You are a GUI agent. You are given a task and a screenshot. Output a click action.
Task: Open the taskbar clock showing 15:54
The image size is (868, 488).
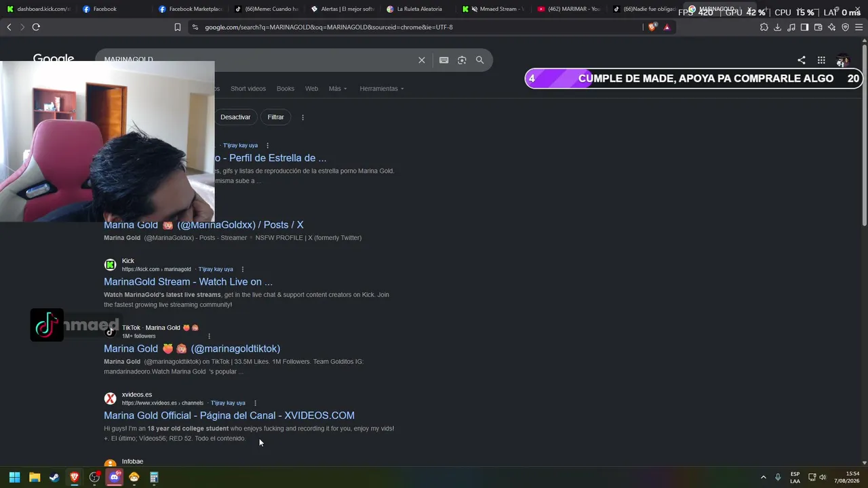click(847, 477)
